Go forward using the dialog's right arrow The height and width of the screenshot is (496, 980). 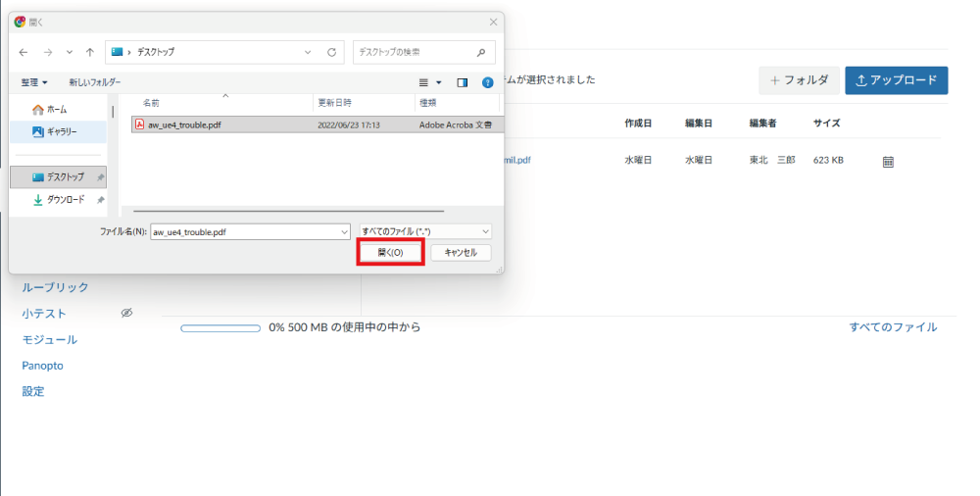pos(47,53)
